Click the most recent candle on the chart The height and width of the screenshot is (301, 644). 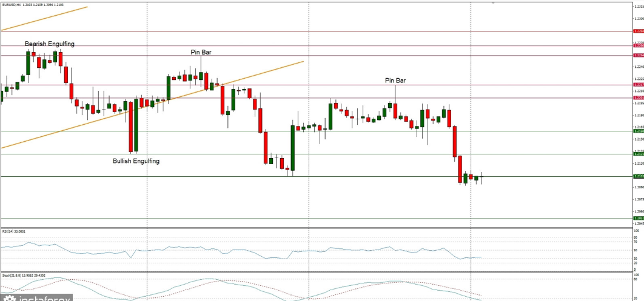click(482, 177)
